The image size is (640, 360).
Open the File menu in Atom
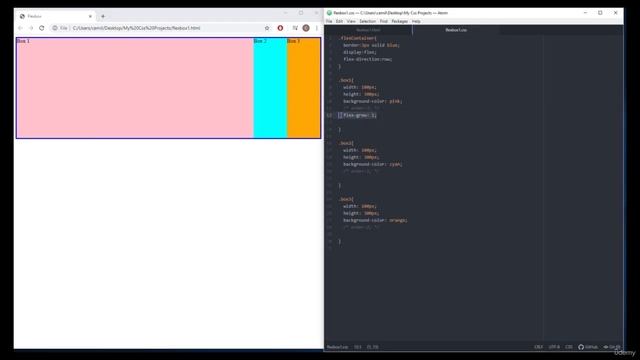pyautogui.click(x=329, y=21)
